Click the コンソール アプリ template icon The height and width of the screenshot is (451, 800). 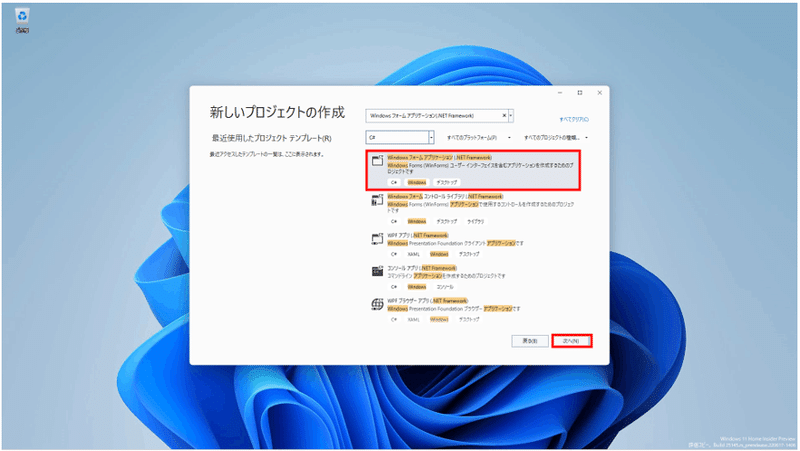[x=377, y=271]
